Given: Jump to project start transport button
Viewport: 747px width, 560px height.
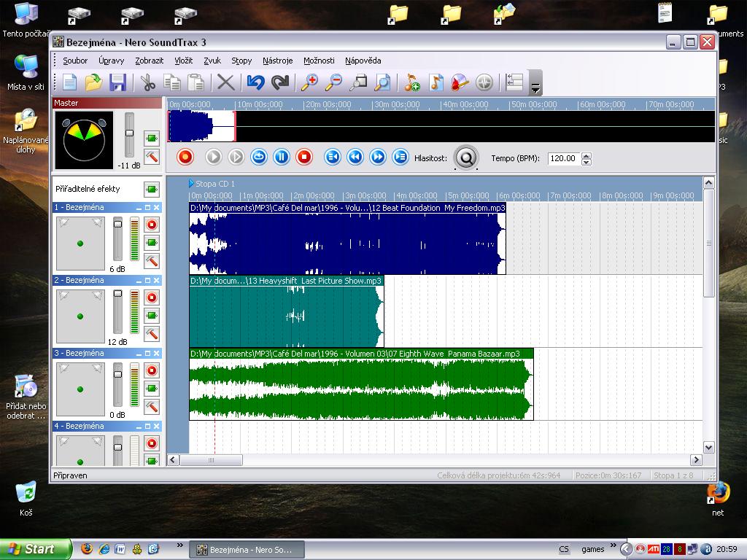Looking at the screenshot, I should (333, 157).
